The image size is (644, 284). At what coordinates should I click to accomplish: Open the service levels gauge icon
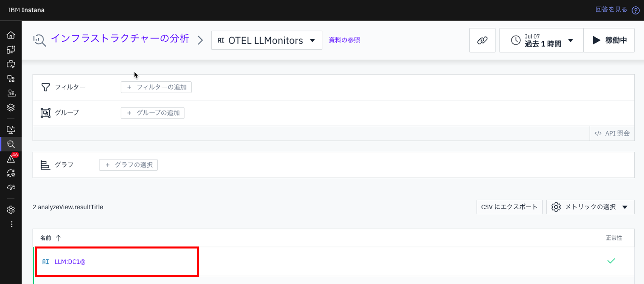coord(11,188)
